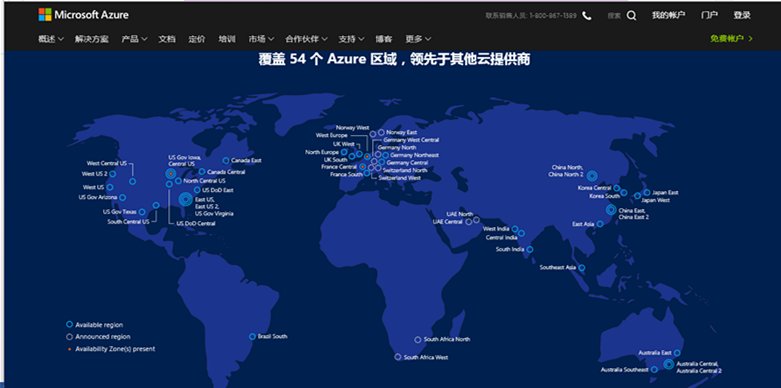Click the Microsoft Azure logo
Image resolution: width=781 pixels, height=388 pixels.
(x=83, y=15)
